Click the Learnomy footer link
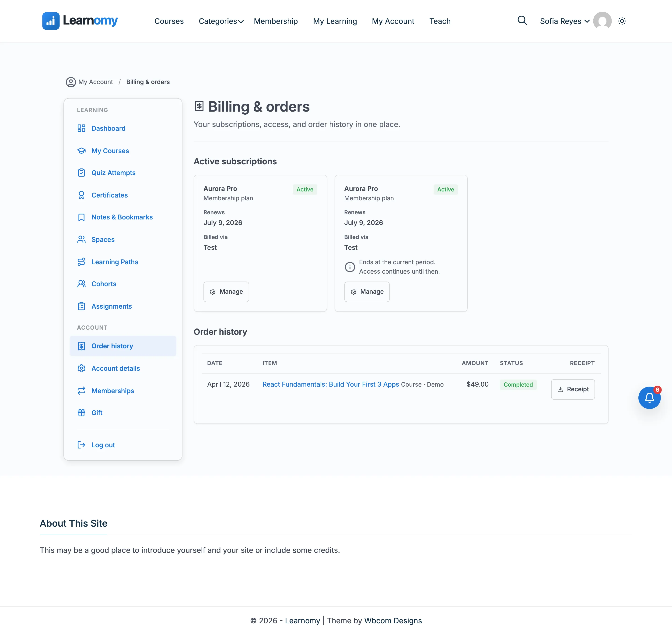Viewport: 672px width, 635px height. [302, 621]
